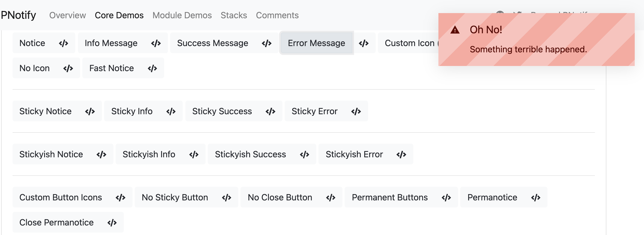Show source code for the Notice demo
The image size is (644, 235).
(64, 43)
